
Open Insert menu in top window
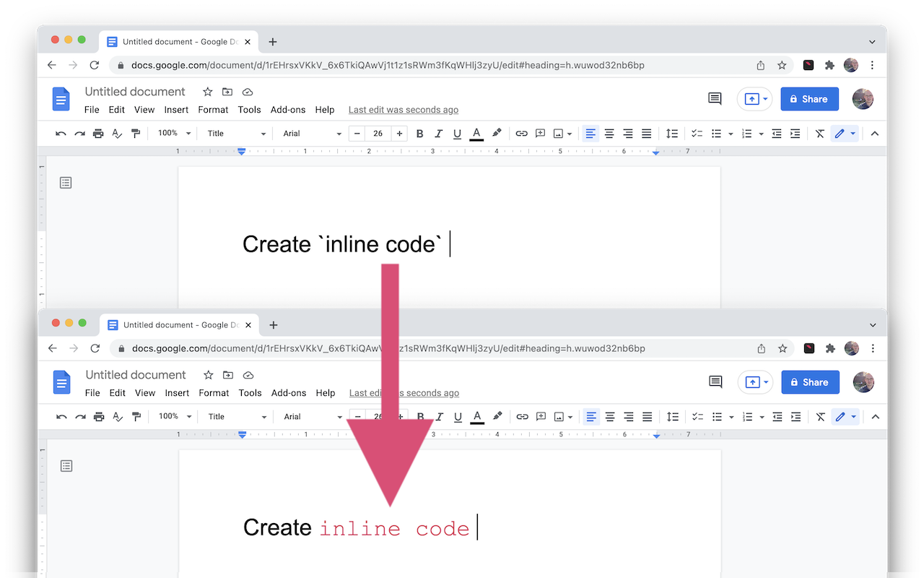point(176,110)
